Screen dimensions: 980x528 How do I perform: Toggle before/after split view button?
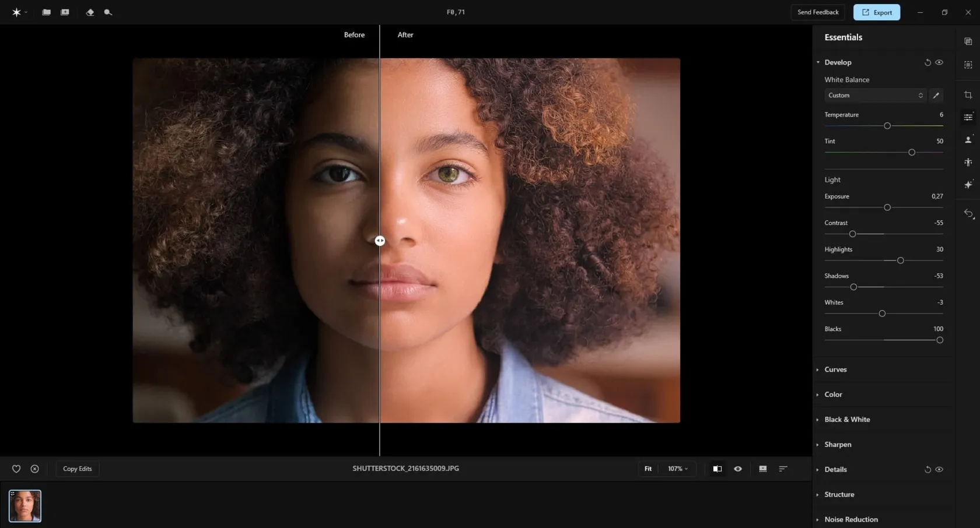(717, 469)
